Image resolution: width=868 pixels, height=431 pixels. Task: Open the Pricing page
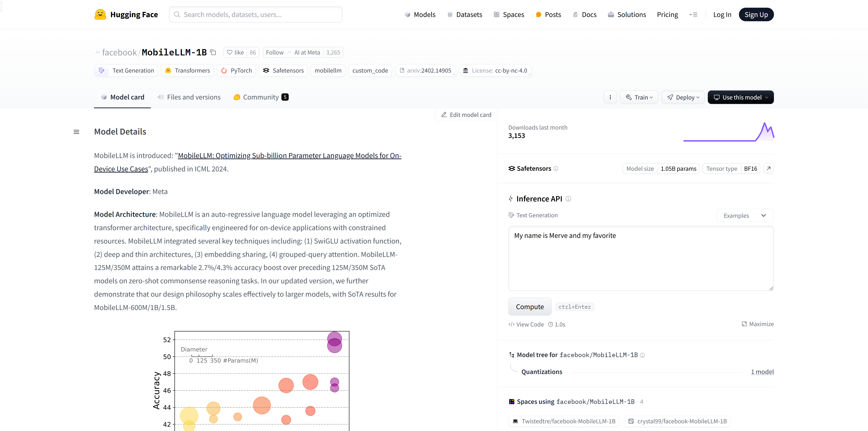[x=667, y=14]
